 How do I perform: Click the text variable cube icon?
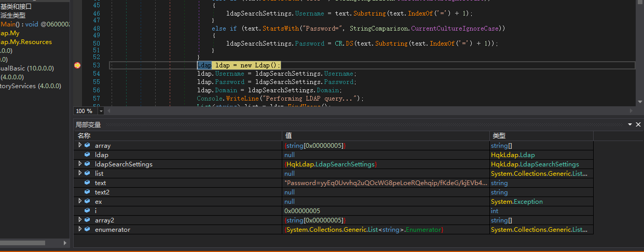pyautogui.click(x=87, y=183)
